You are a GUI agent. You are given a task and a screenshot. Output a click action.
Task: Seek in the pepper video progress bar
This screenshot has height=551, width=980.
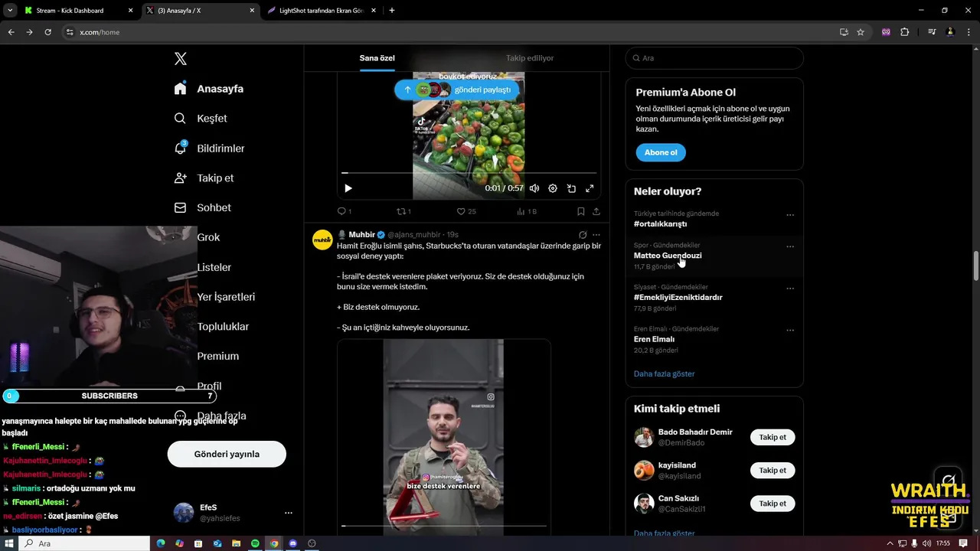(x=469, y=173)
